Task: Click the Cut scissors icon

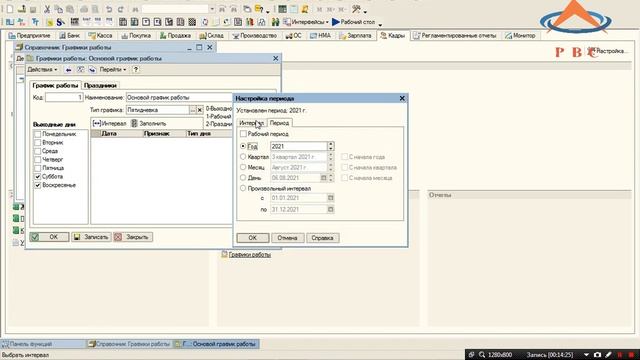Action: coord(47,9)
